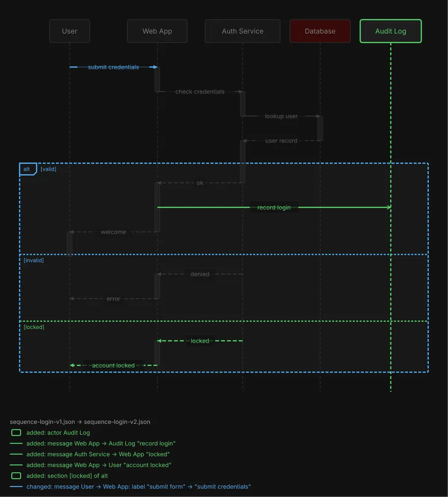Click the blue line icon beside the "changed: message" legend entry
448x497 pixels.
(x=16, y=486)
